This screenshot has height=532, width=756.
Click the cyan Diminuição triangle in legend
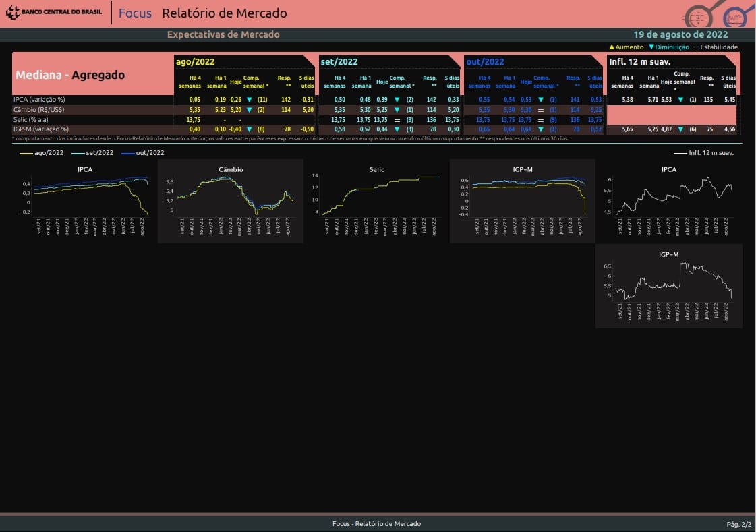click(651, 47)
